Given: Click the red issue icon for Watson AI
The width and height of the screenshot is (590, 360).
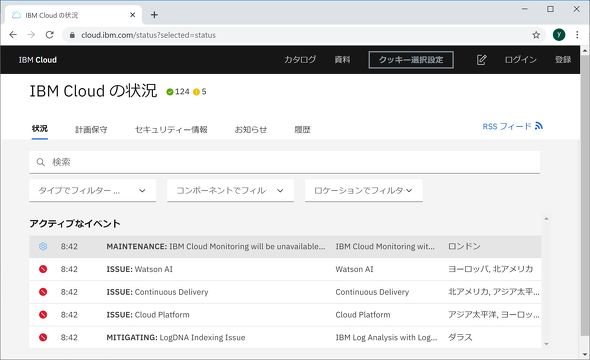Looking at the screenshot, I should point(43,269).
